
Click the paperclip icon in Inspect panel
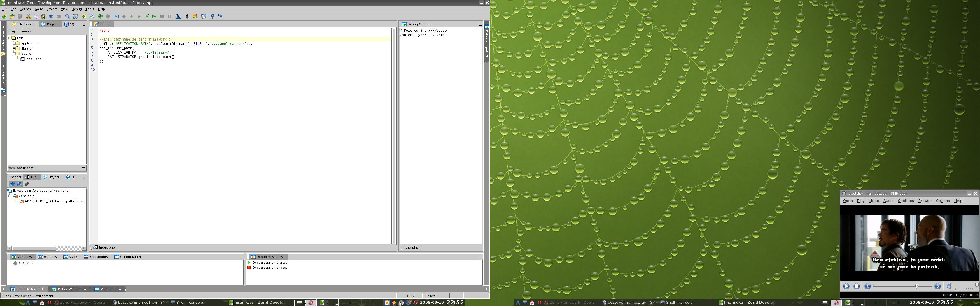(x=27, y=184)
